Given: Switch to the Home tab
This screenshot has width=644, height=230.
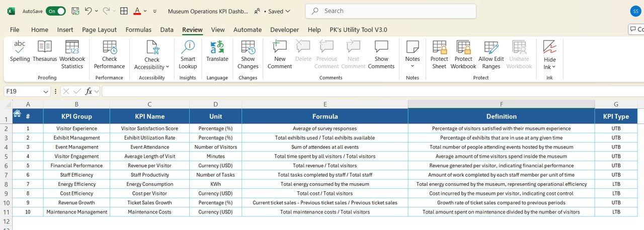Looking at the screenshot, I should [x=40, y=30].
